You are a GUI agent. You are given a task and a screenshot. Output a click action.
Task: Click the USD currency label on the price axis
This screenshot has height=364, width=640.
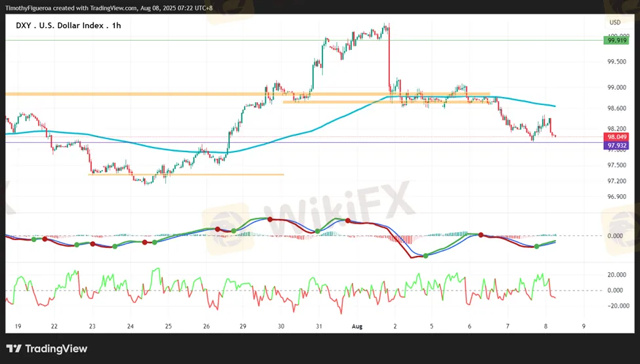click(x=615, y=22)
